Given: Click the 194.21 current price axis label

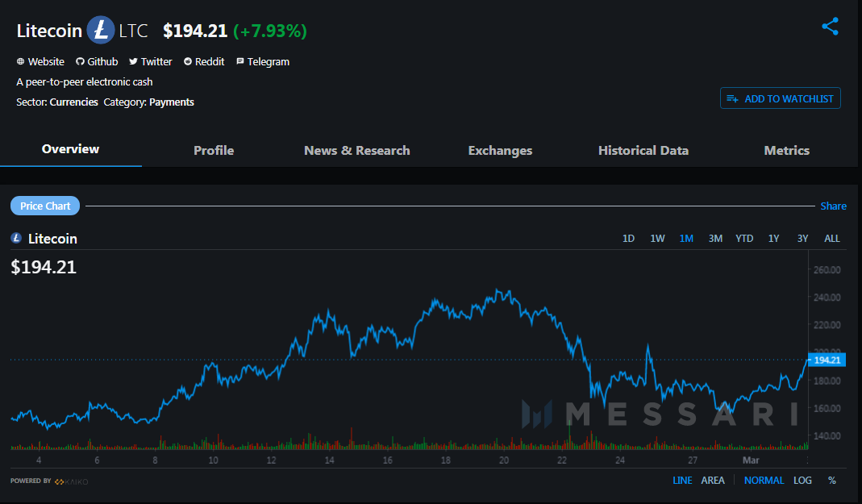Looking at the screenshot, I should [827, 360].
